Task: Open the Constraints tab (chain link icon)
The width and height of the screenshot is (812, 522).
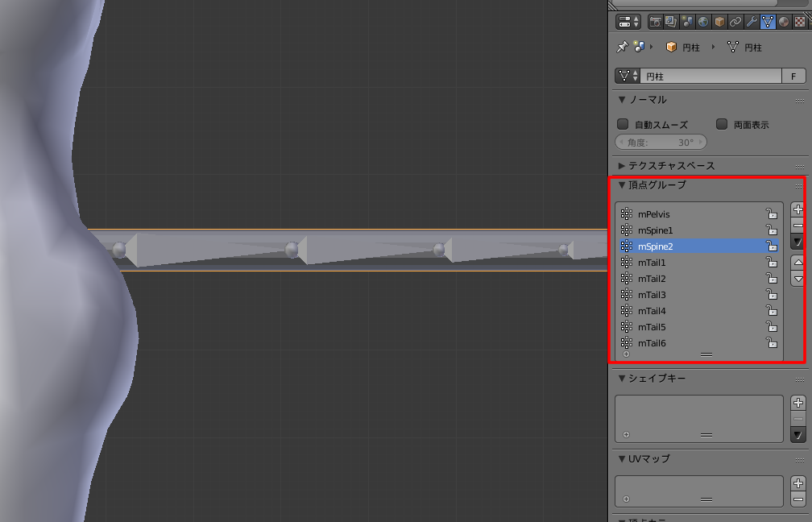Action: click(735, 22)
